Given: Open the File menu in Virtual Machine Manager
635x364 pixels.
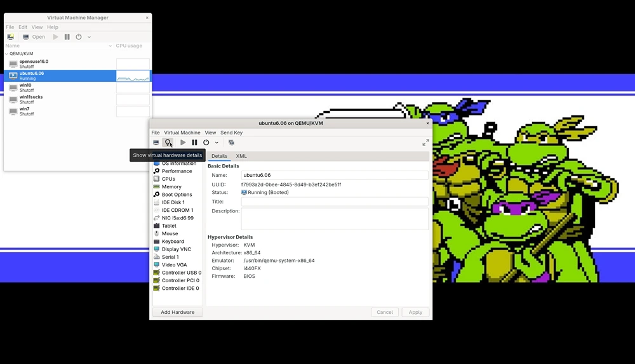Looking at the screenshot, I should click(x=10, y=27).
